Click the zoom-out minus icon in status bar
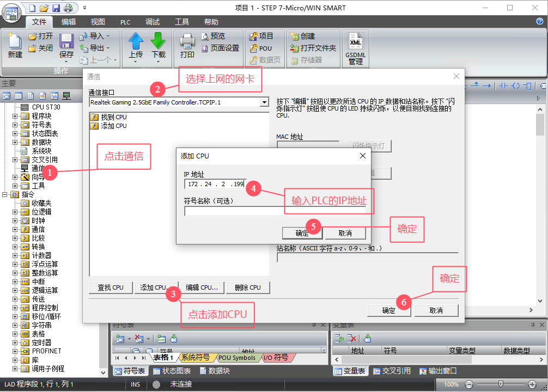 coord(469,385)
